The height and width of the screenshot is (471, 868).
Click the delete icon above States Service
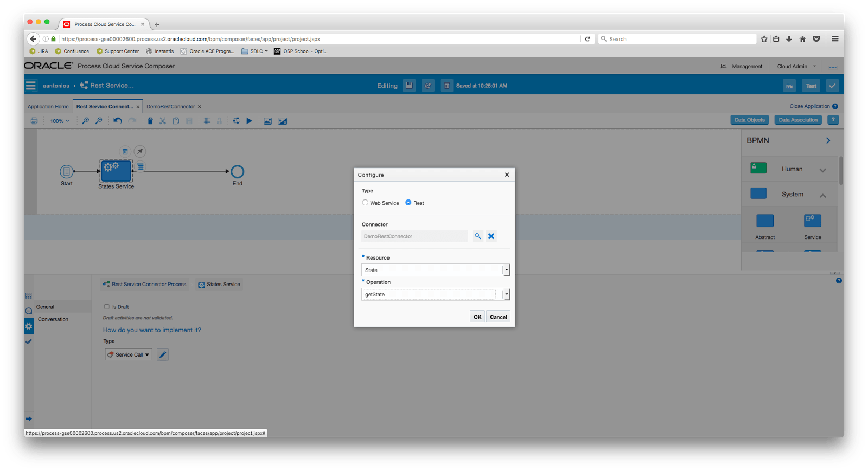click(x=125, y=152)
